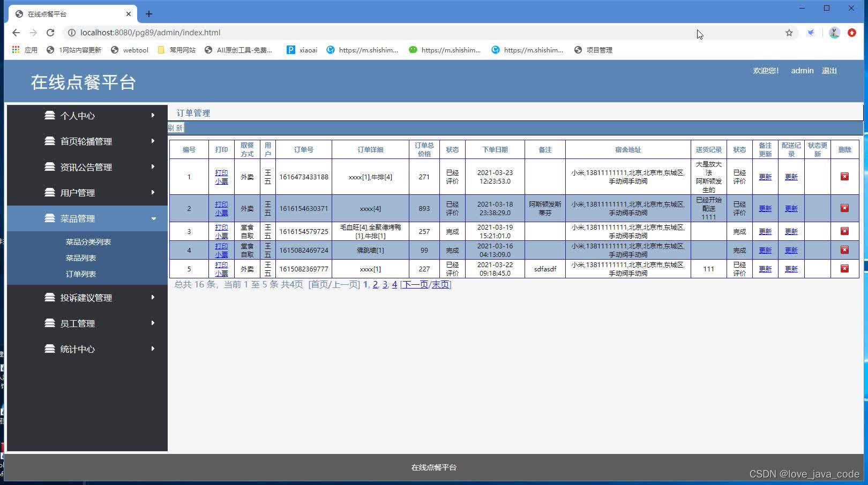Image resolution: width=868 pixels, height=485 pixels.
Task: Click the 统计中心 stack icon
Action: pyautogui.click(x=50, y=348)
